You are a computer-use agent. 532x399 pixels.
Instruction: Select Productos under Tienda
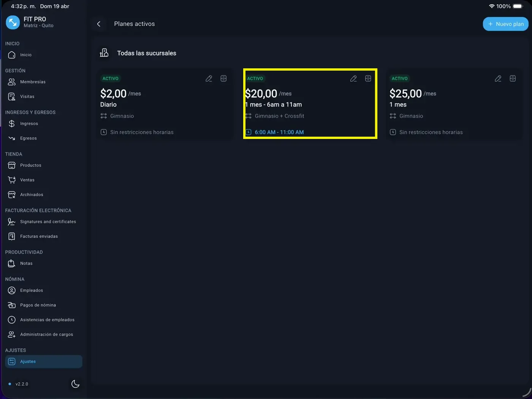(30, 166)
